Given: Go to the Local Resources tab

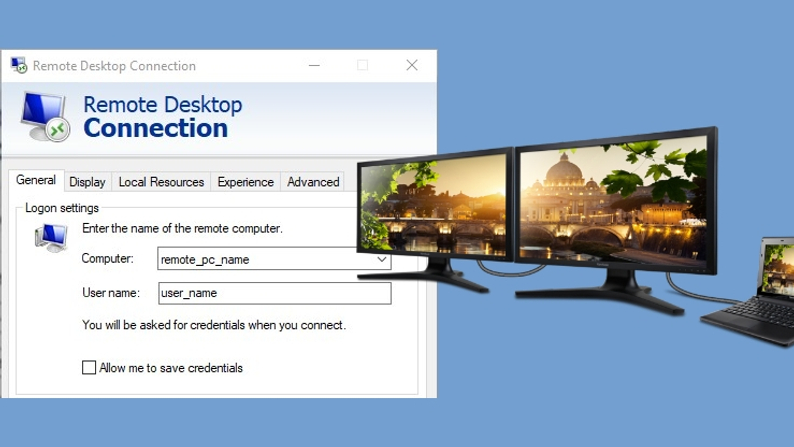Looking at the screenshot, I should coord(161,182).
